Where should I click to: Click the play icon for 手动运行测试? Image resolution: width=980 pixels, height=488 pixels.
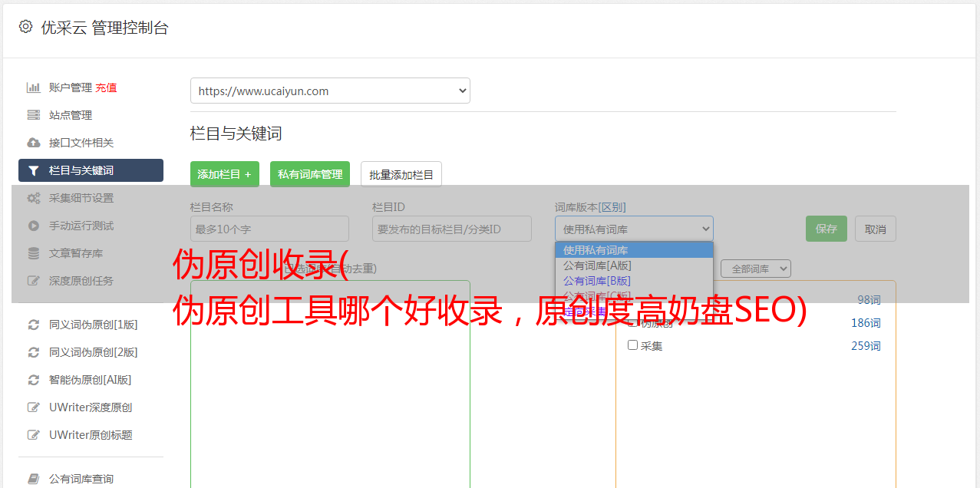(x=34, y=226)
